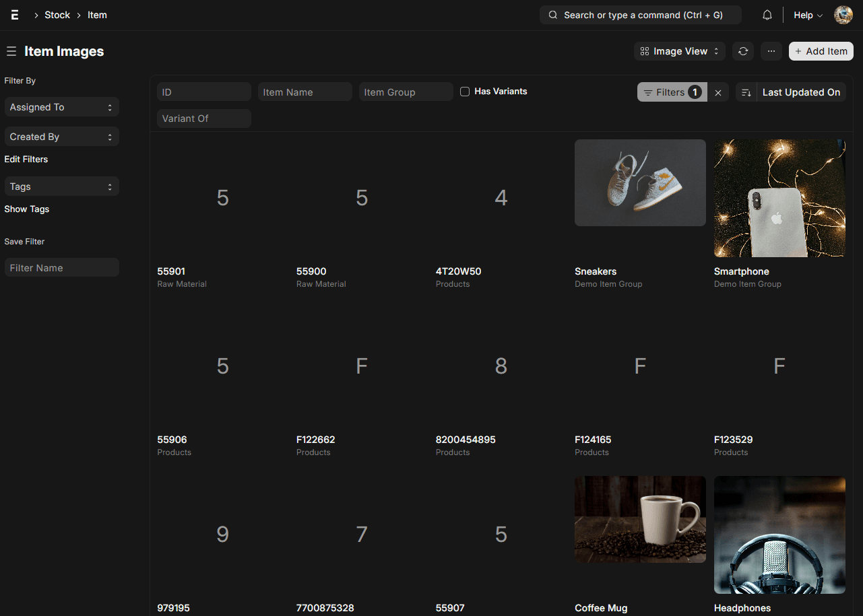Click the Sneakers item title
Viewport: 863px width, 616px height.
click(596, 271)
